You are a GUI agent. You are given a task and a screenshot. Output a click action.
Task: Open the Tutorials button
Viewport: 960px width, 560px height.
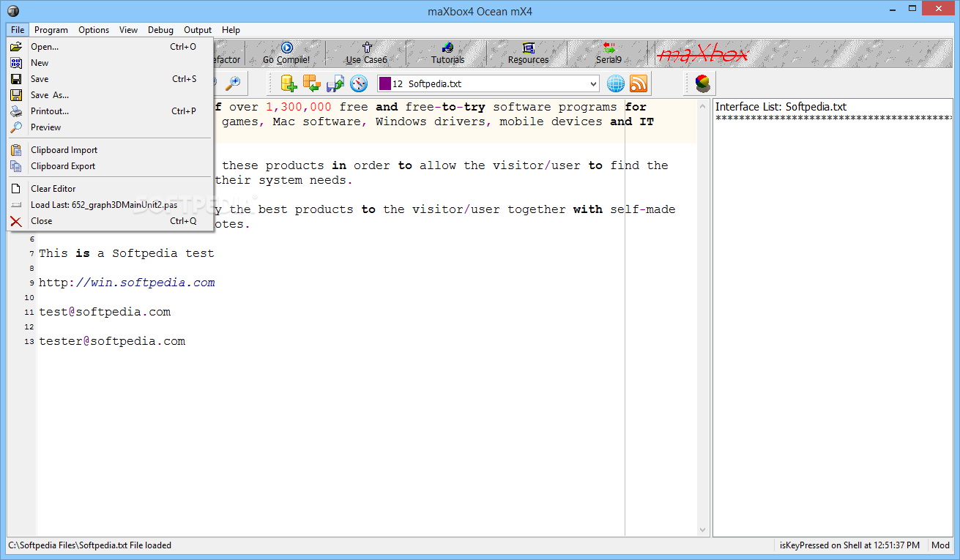(x=447, y=53)
